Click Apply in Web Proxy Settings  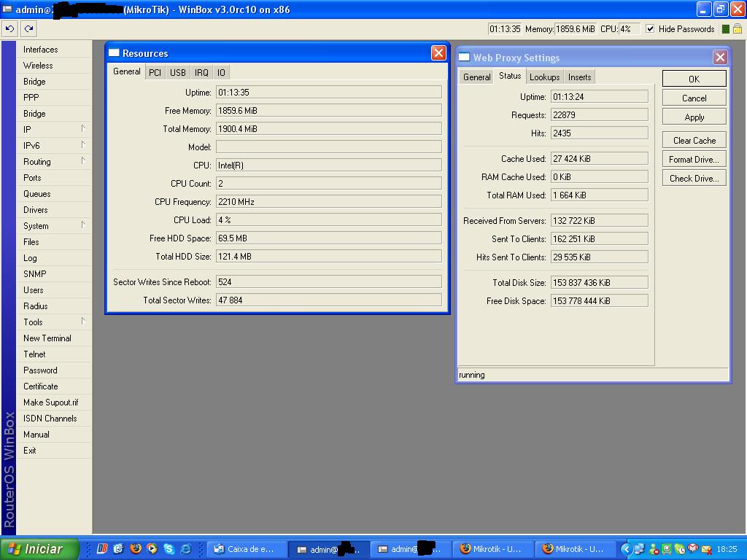click(x=694, y=117)
